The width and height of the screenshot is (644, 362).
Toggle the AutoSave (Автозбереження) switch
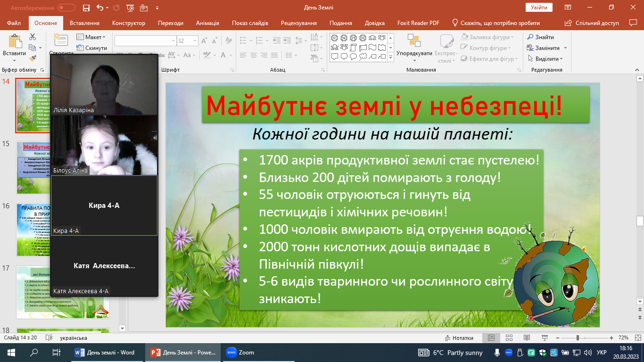pyautogui.click(x=66, y=8)
